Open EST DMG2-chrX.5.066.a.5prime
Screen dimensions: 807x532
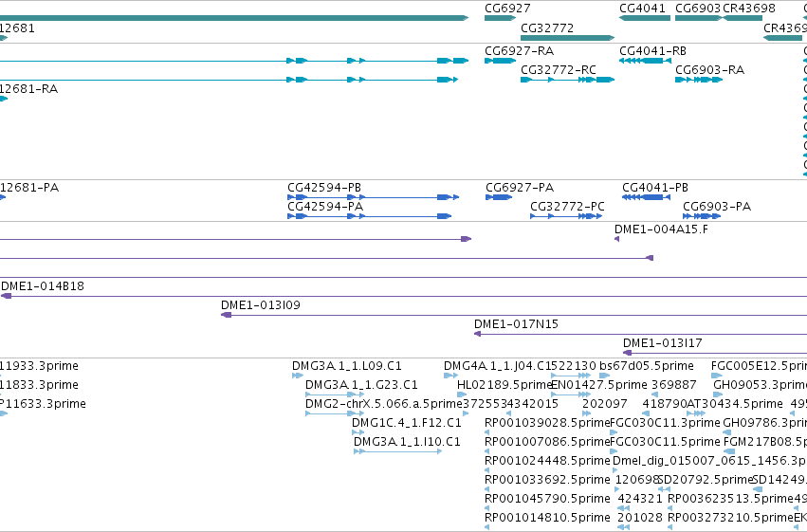[335, 413]
